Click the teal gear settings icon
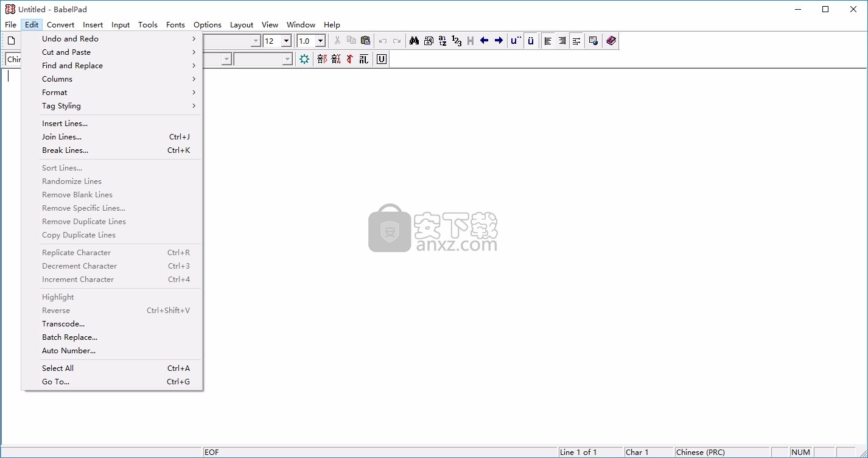The height and width of the screenshot is (458, 868). click(304, 59)
